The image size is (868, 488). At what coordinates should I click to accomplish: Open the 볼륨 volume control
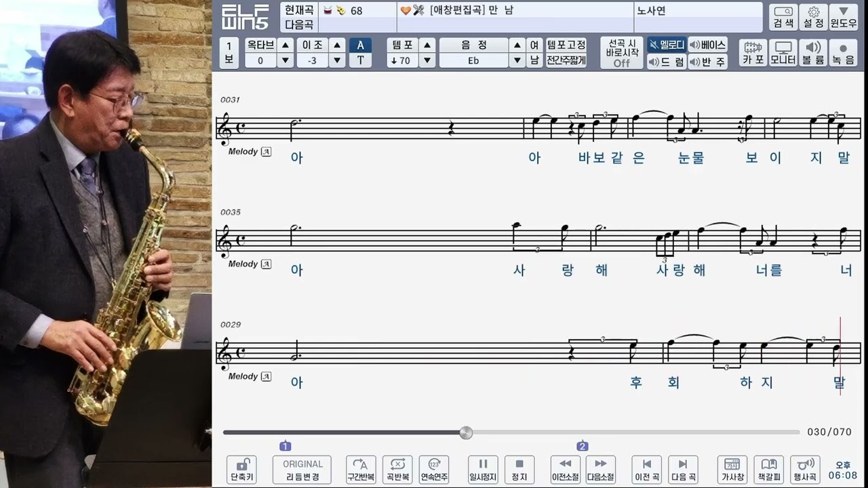coord(813,53)
